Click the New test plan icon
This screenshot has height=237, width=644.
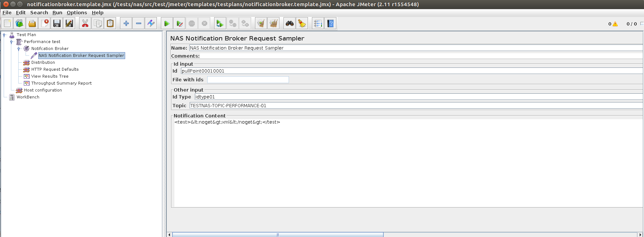coord(7,24)
